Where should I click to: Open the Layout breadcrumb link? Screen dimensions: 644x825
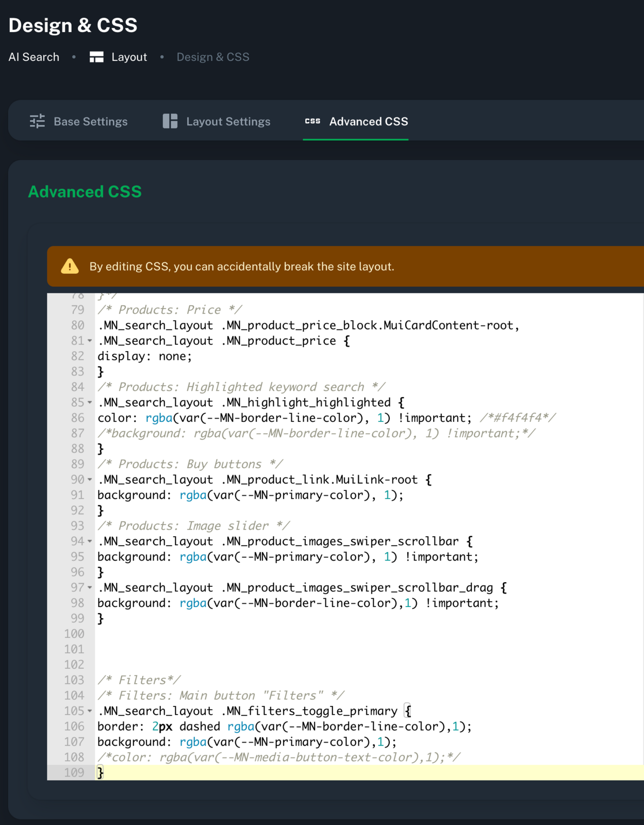click(x=129, y=57)
